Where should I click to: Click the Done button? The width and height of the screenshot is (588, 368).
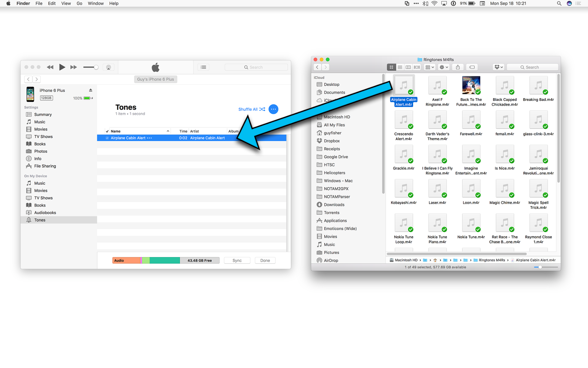coord(265,260)
